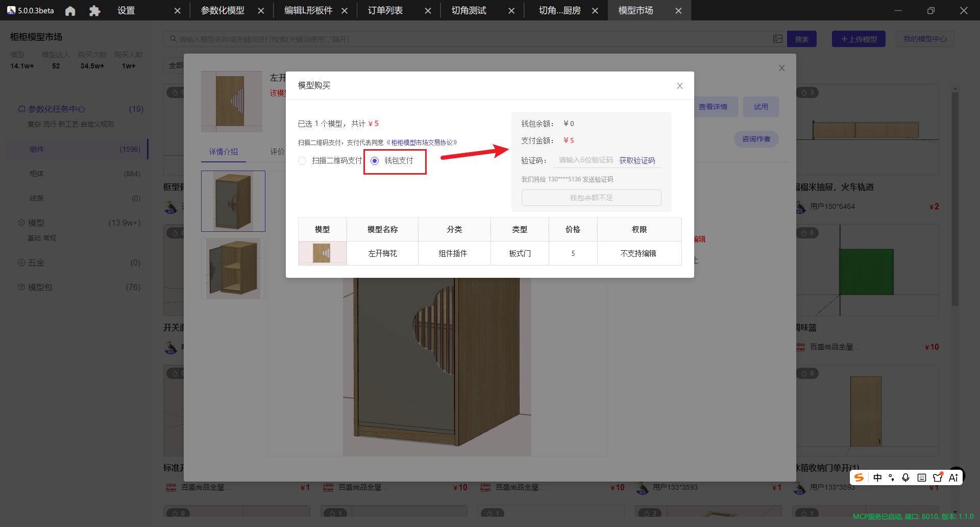This screenshot has height=527, width=980.
Task: Close the 切角测试 tab
Action: (511, 11)
